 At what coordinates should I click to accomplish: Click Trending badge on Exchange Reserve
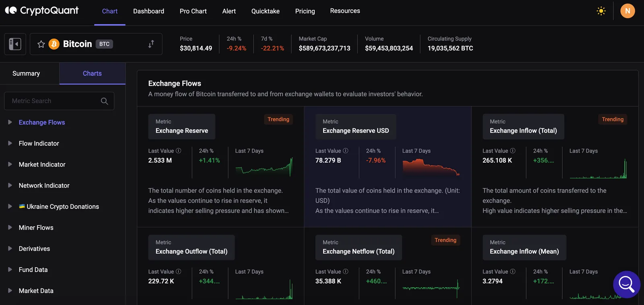pyautogui.click(x=279, y=119)
